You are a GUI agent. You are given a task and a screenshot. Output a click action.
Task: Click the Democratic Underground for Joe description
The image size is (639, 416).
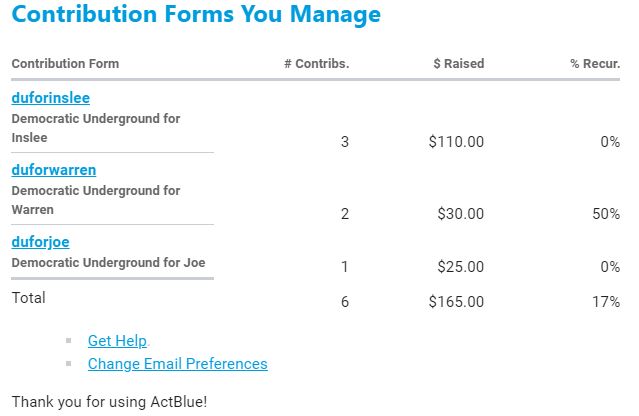click(x=109, y=263)
